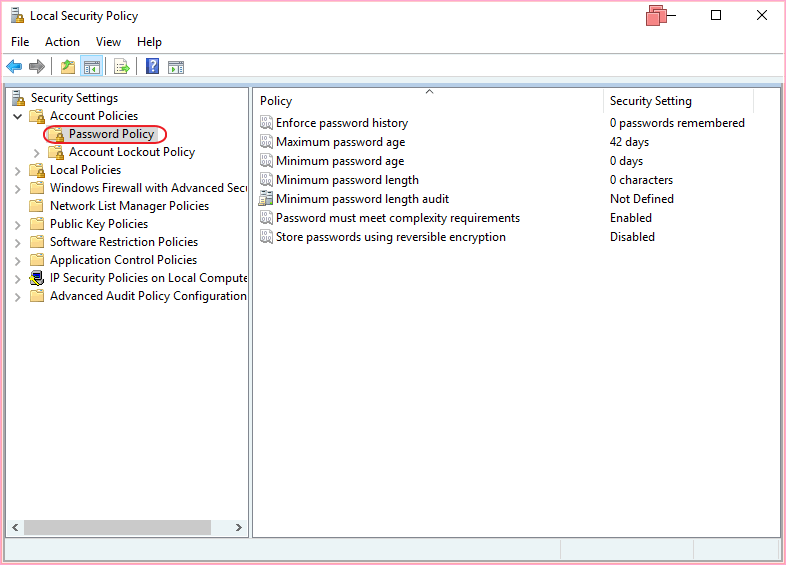
Task: Click the Minimum password length audit icon
Action: click(266, 199)
